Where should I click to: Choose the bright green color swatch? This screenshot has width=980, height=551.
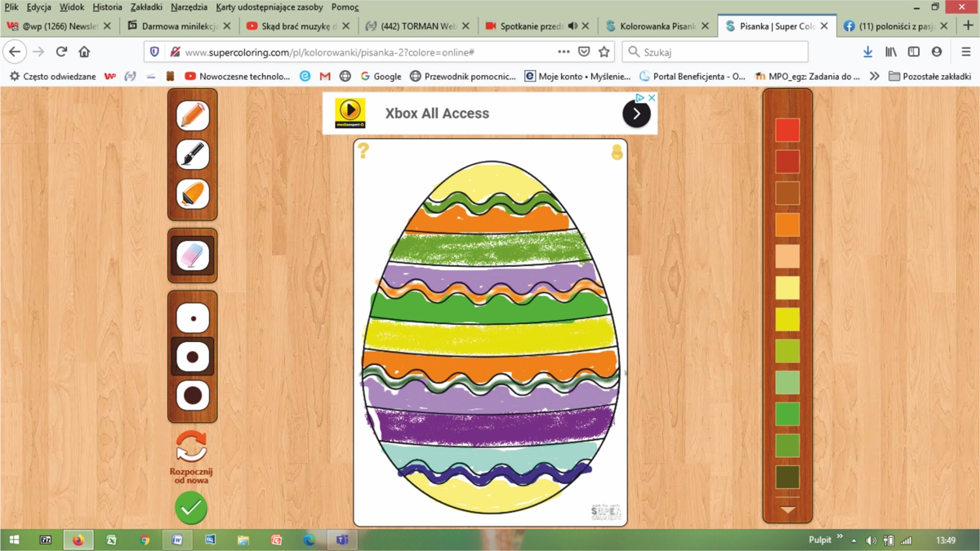[787, 414]
